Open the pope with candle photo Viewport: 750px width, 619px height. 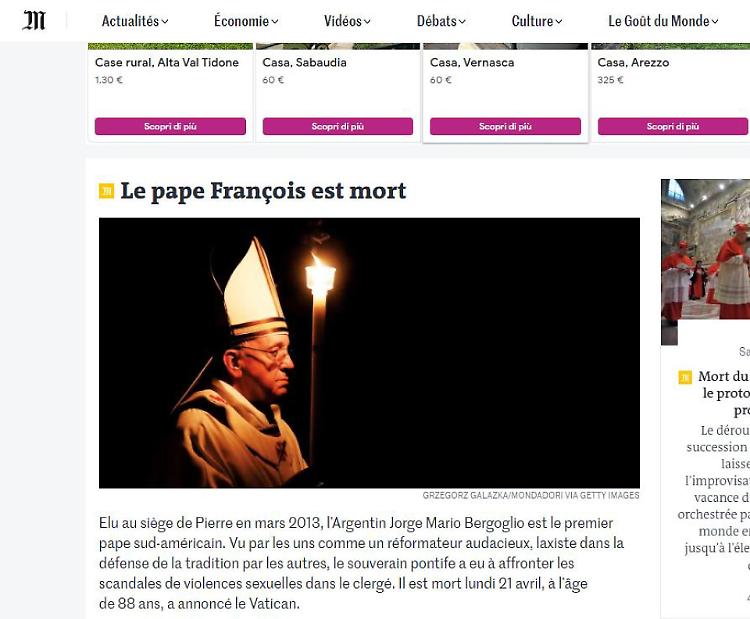(x=369, y=353)
